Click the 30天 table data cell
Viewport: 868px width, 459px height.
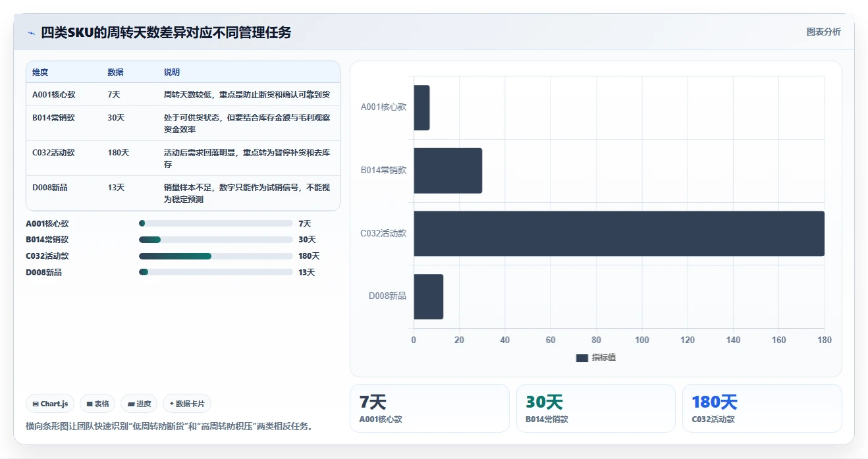(x=116, y=118)
